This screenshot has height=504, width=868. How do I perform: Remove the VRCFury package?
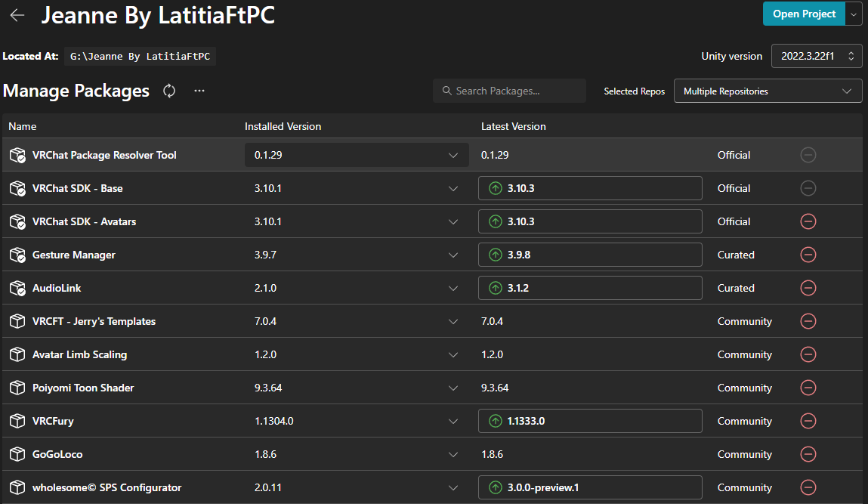[808, 421]
